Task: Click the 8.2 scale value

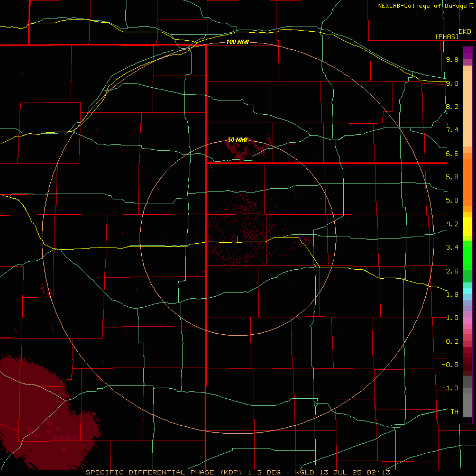Action: click(452, 106)
